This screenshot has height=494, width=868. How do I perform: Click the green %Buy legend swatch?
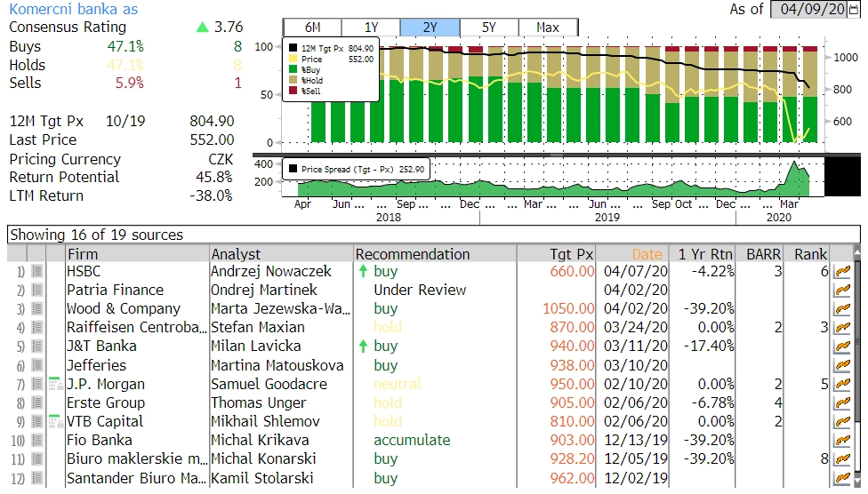(293, 69)
